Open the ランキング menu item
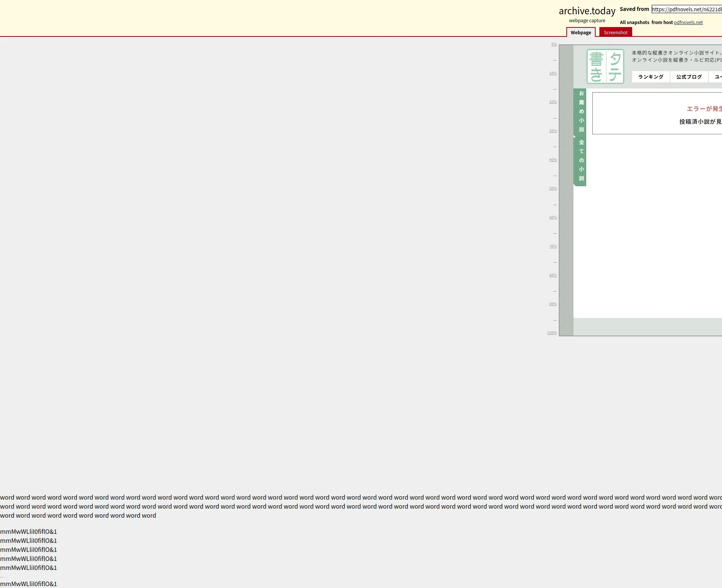 click(651, 77)
